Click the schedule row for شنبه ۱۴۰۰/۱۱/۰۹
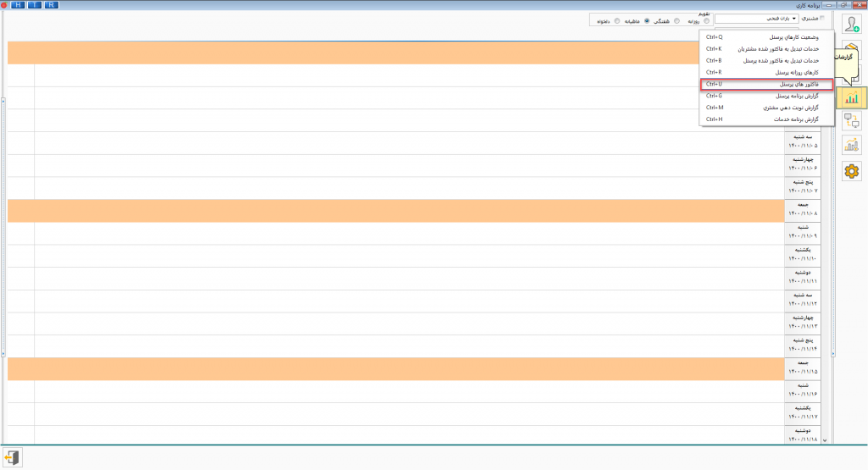 [x=396, y=234]
